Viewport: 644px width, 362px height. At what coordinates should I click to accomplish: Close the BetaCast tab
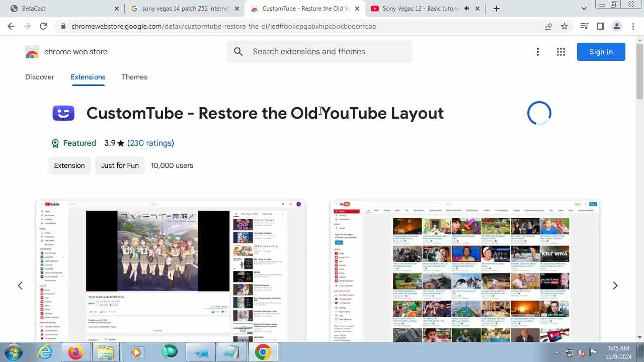(x=117, y=9)
